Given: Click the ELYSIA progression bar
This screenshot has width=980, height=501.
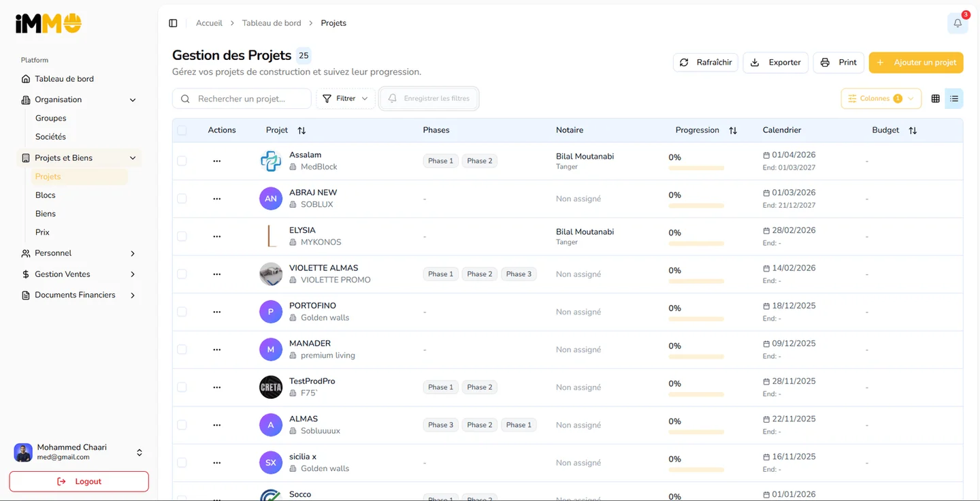Looking at the screenshot, I should [x=696, y=244].
